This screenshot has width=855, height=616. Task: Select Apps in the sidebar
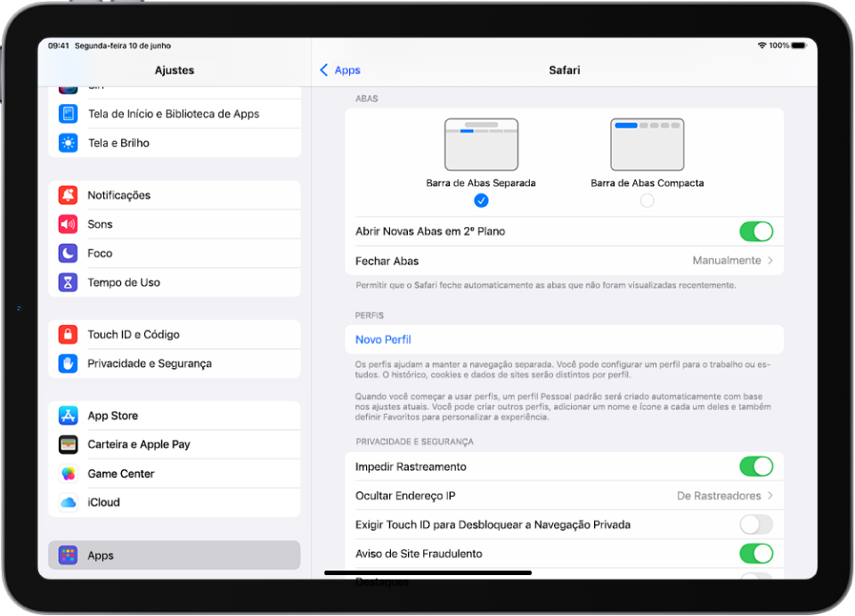[x=175, y=555]
